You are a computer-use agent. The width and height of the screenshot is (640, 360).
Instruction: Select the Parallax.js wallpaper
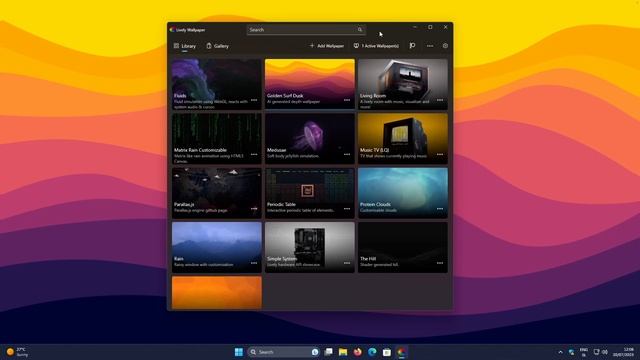point(217,193)
